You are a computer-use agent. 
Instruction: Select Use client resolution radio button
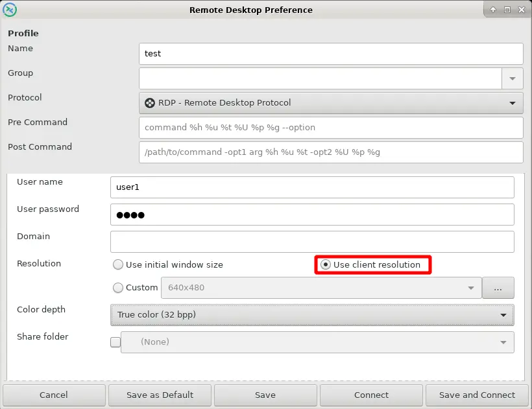(326, 264)
